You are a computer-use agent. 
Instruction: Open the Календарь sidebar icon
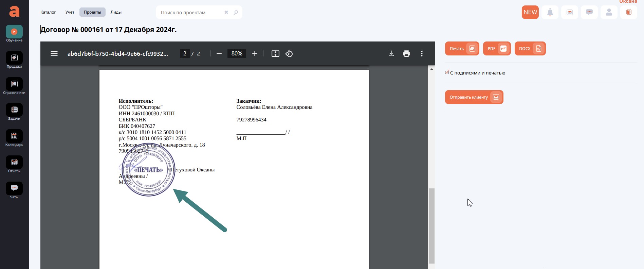[x=14, y=136]
